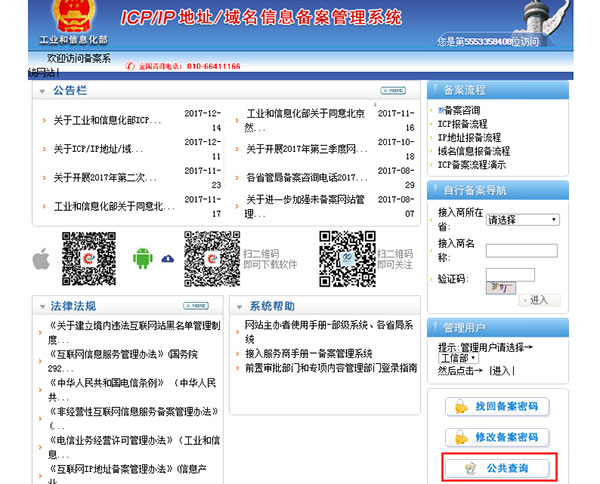
Task: Click the QR code labeled 扫二维码即可下载软件
Action: point(212,259)
